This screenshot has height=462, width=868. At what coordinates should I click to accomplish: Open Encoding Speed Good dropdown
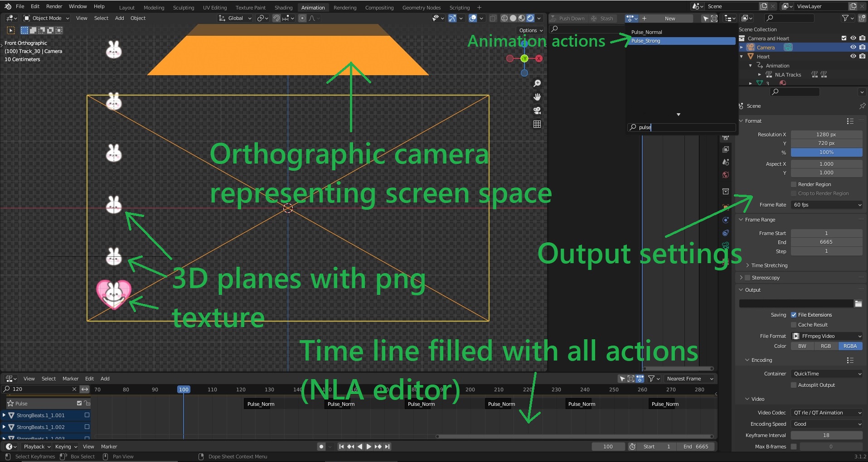(827, 424)
